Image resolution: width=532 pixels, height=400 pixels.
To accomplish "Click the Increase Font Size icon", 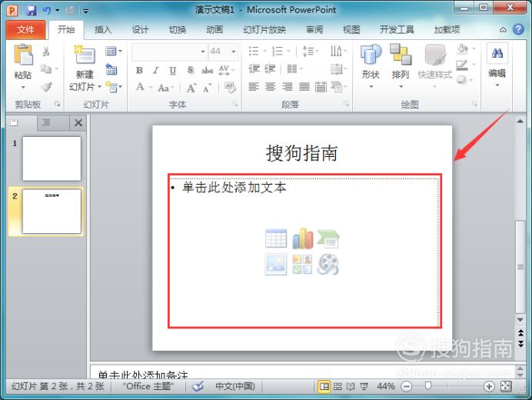I will click(191, 88).
